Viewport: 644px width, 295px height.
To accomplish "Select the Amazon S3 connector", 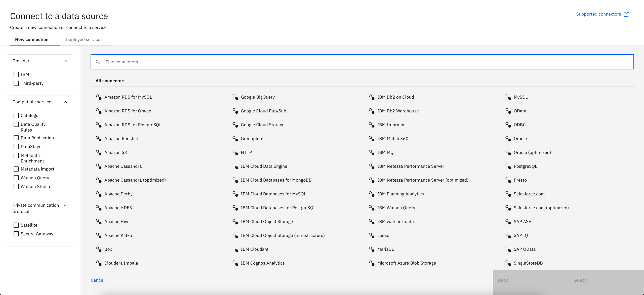I will pos(116,152).
